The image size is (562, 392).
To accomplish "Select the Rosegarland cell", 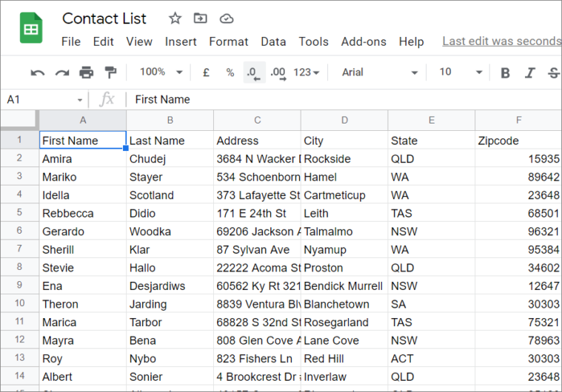I will (344, 322).
